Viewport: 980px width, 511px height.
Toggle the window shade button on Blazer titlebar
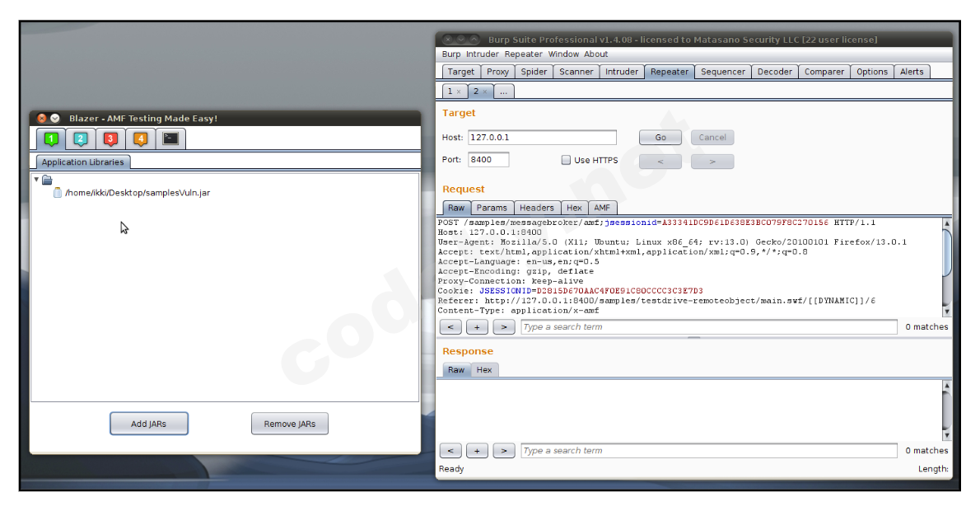pyautogui.click(x=54, y=118)
